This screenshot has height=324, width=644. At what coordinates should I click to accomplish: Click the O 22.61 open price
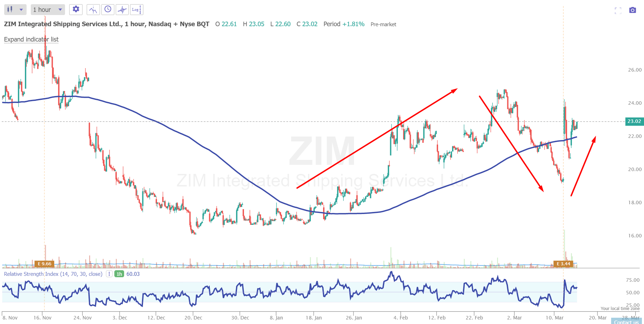coord(226,24)
